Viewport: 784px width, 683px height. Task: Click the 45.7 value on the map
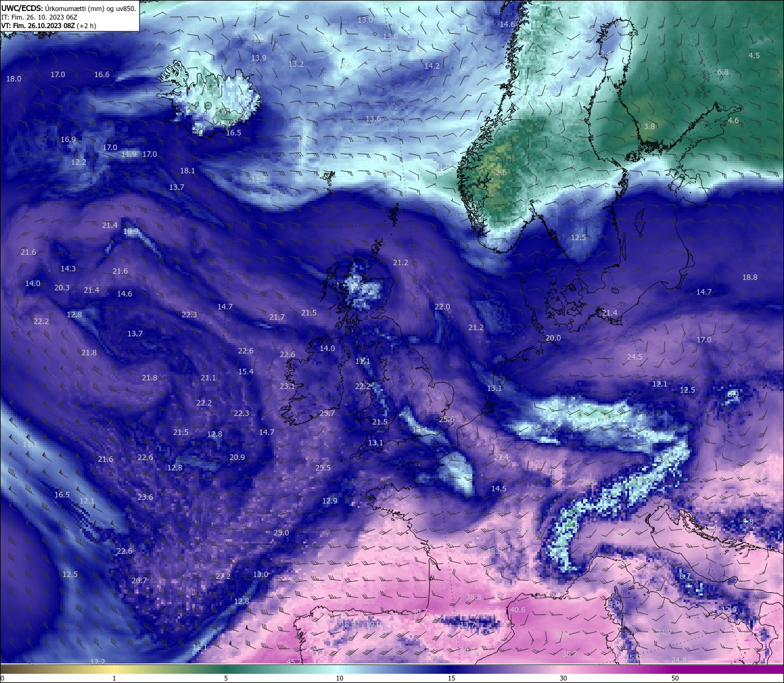(294, 662)
